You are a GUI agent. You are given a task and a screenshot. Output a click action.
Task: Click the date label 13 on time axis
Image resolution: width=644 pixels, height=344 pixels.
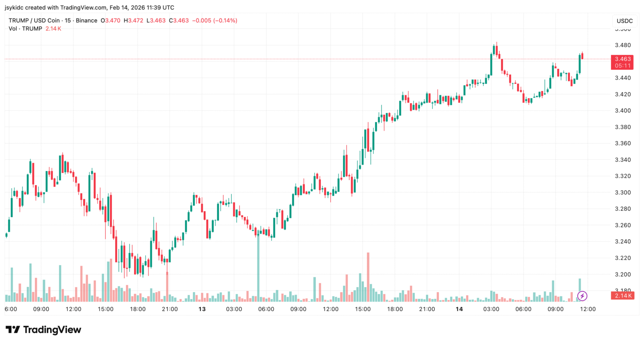tap(202, 309)
